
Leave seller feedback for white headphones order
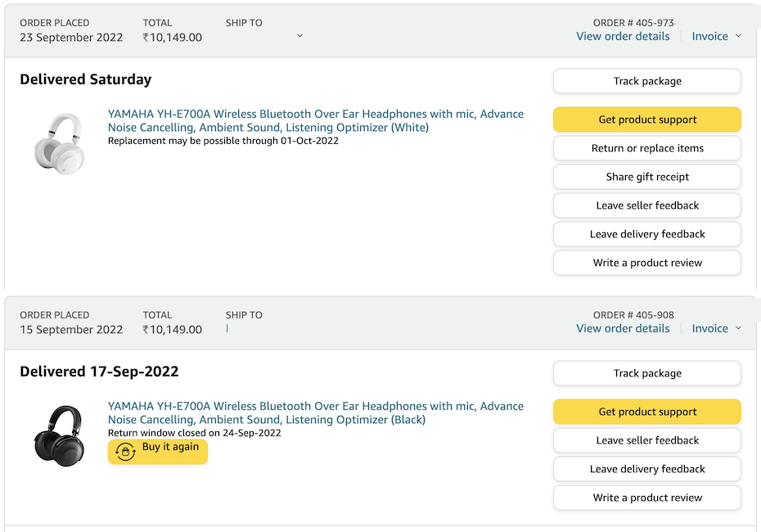tap(647, 205)
